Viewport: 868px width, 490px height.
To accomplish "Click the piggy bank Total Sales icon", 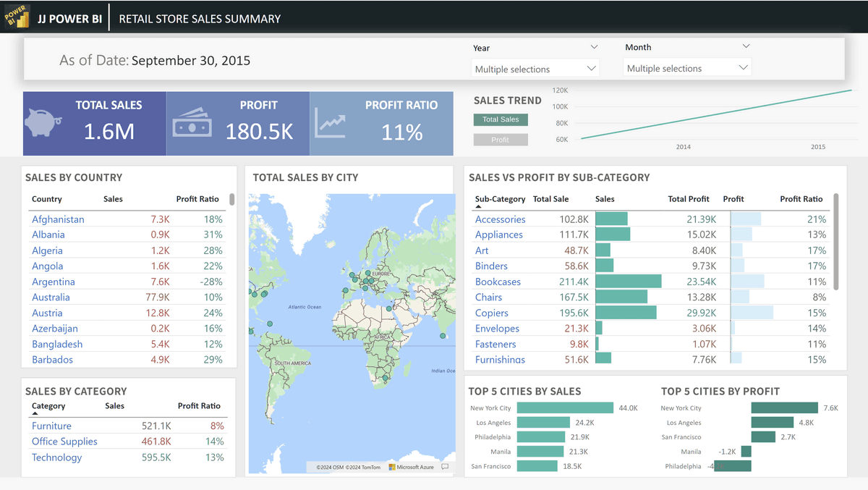I will click(48, 122).
